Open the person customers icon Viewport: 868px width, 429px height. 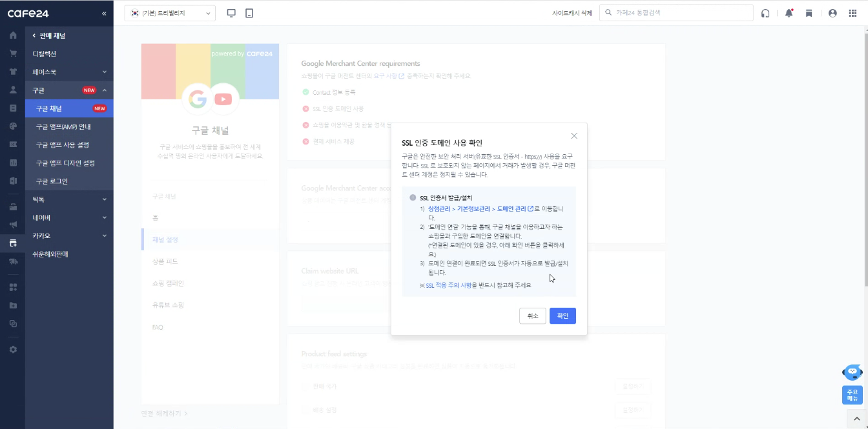coord(13,90)
